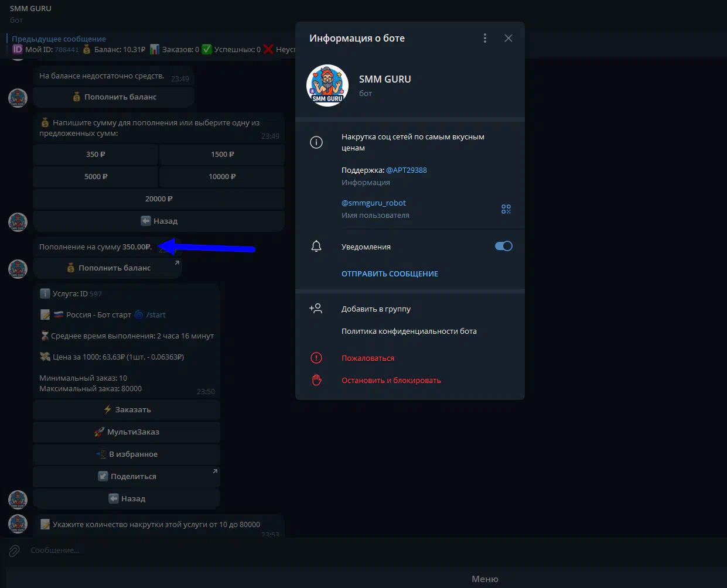Viewport: 727px width, 588px height.
Task: Choose the 10000 ₽ top-up amount
Action: 222,177
